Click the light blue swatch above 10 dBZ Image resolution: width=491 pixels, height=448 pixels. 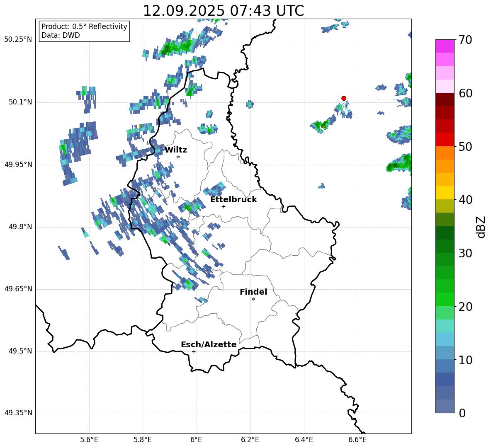[x=445, y=353]
